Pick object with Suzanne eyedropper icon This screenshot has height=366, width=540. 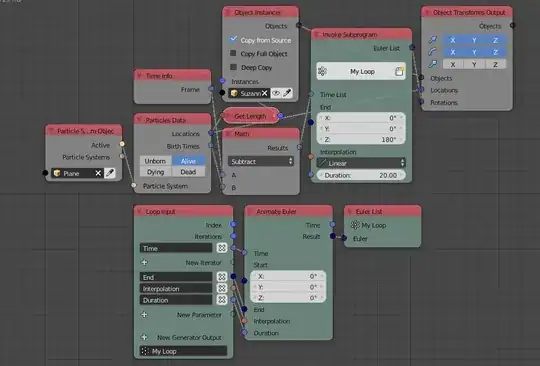pyautogui.click(x=287, y=93)
